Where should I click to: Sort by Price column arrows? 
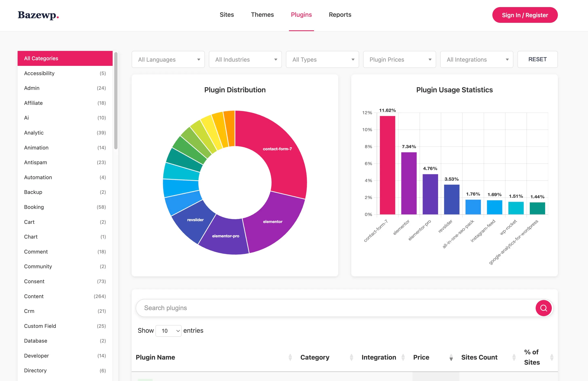(451, 357)
